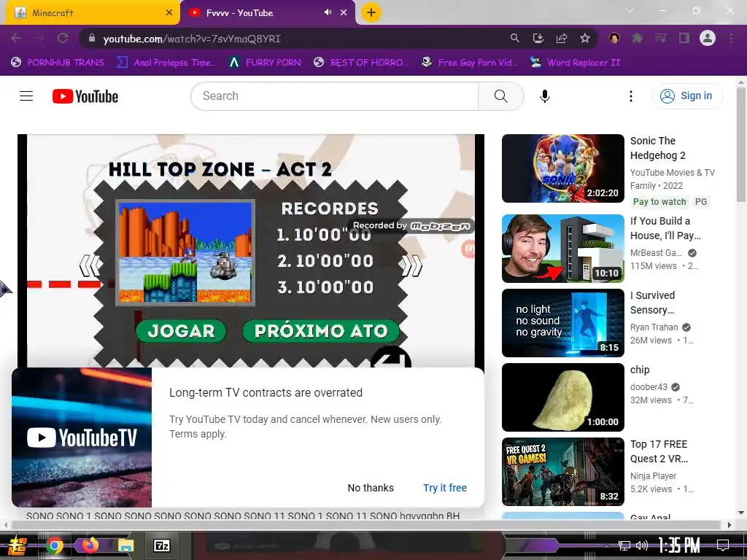747x560 pixels.
Task: Open YouTube settings three-dot menu
Action: [631, 96]
